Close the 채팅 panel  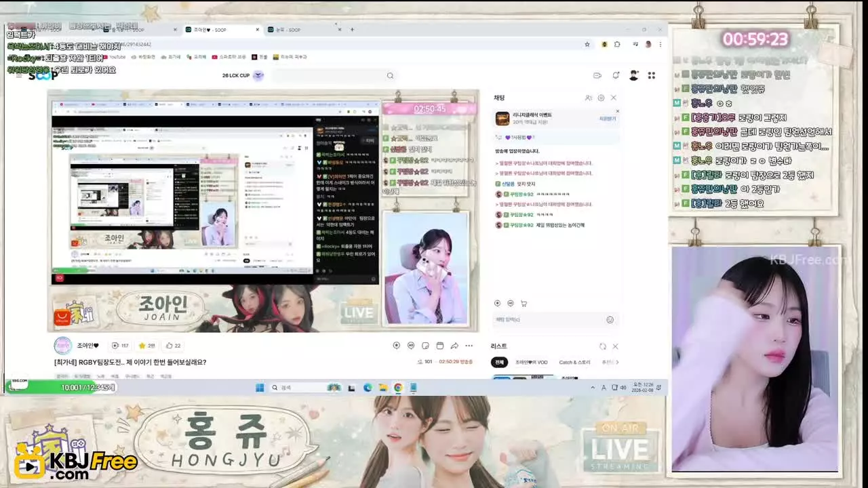pyautogui.click(x=614, y=98)
